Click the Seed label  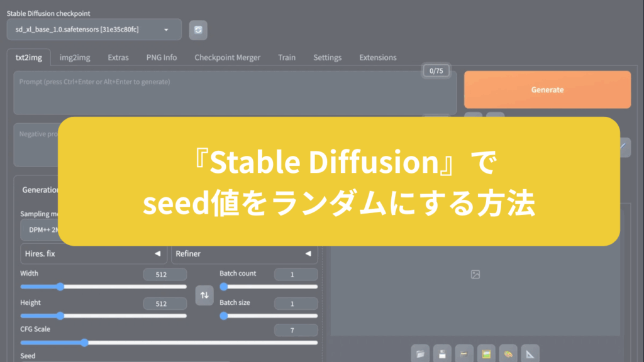[x=28, y=356]
